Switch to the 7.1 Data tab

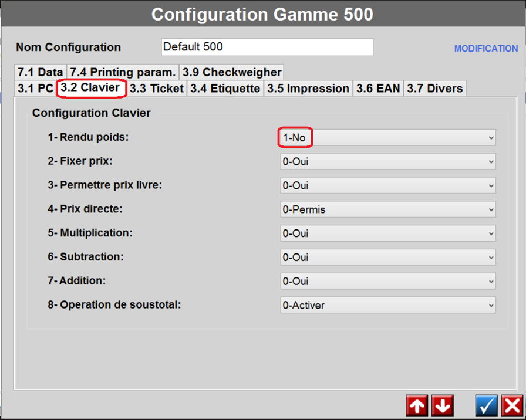tap(41, 72)
